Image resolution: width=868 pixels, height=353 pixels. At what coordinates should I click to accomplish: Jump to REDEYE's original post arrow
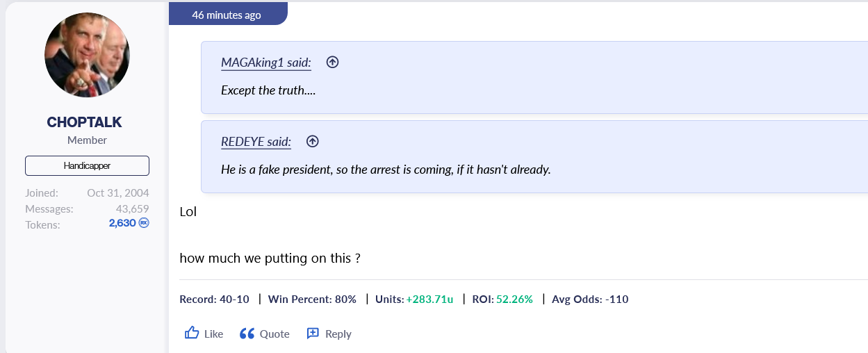pyautogui.click(x=313, y=142)
